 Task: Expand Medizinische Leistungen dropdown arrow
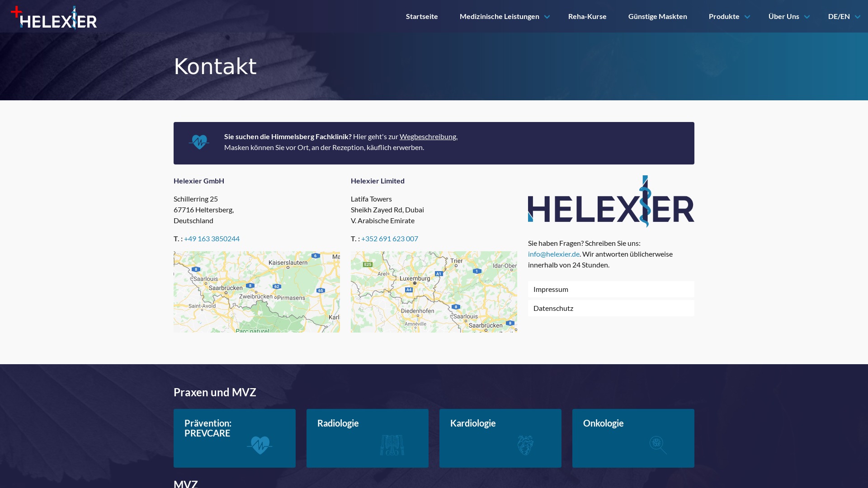pos(547,17)
